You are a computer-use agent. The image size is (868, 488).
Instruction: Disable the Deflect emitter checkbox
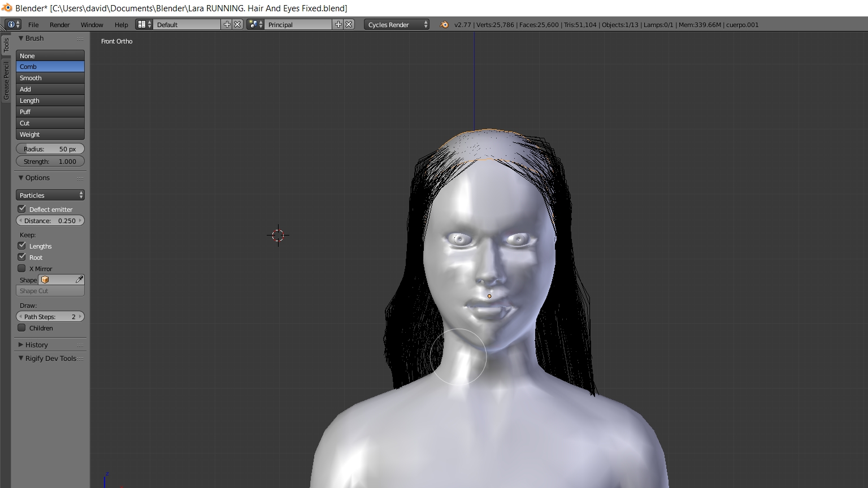(22, 209)
